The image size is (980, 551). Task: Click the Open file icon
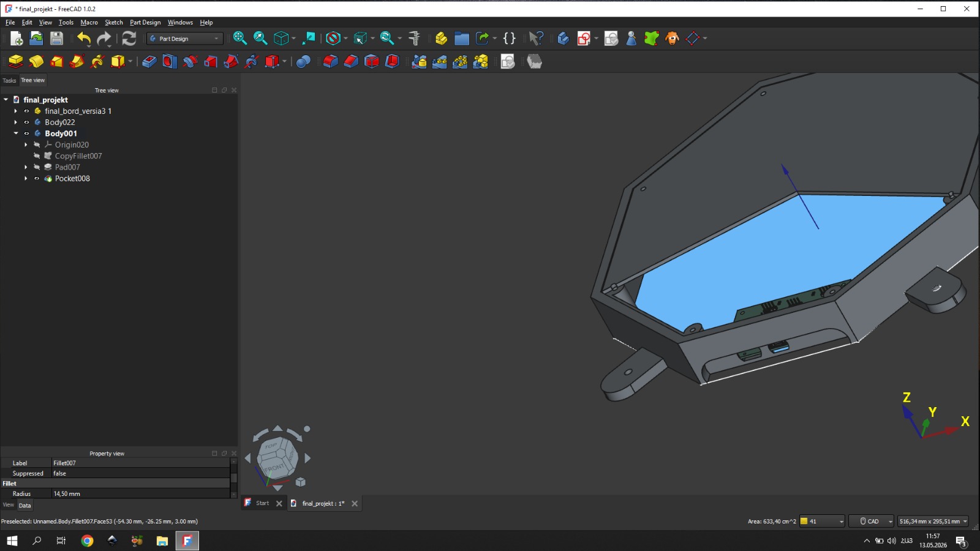37,39
